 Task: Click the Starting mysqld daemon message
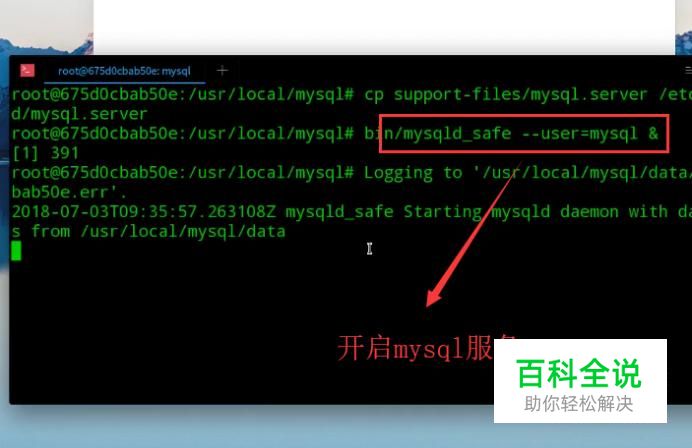[511, 212]
